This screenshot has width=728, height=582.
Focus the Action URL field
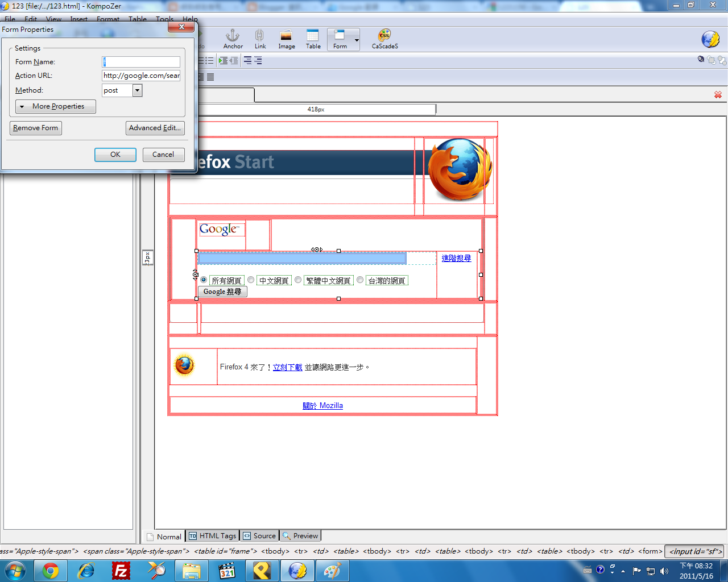(x=141, y=76)
